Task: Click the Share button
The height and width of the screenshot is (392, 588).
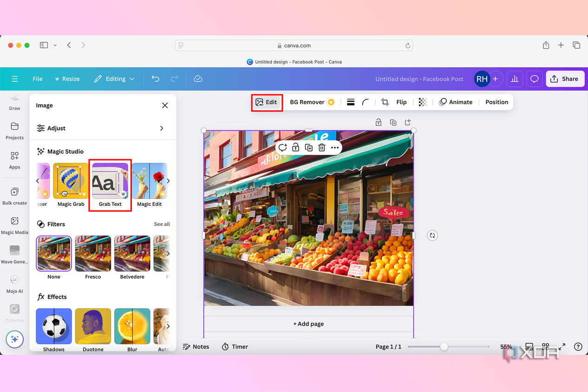Action: [x=565, y=79]
